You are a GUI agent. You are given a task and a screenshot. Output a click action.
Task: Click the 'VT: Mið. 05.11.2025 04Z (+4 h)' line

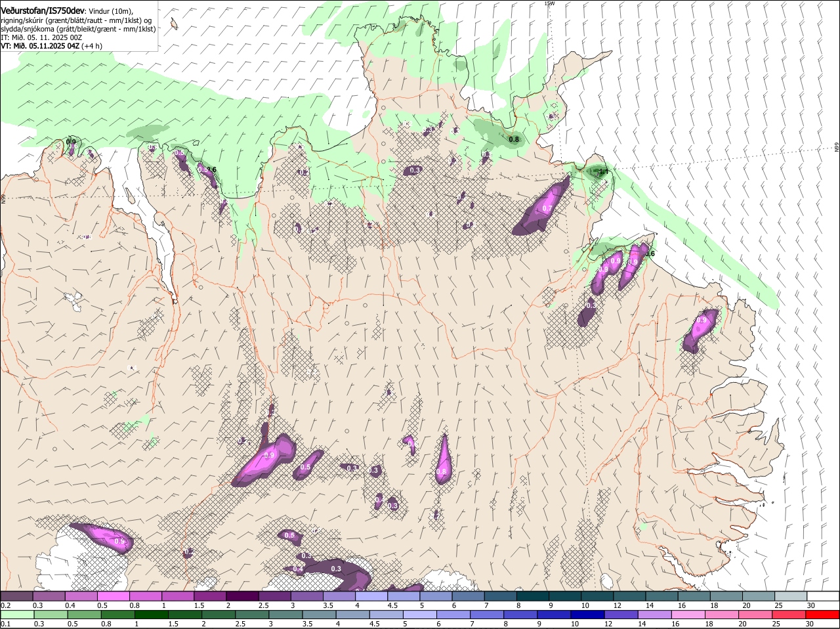pos(51,46)
